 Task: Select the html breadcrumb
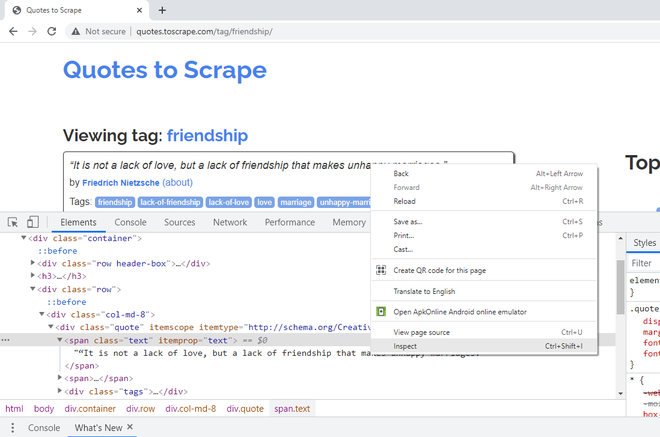pos(14,409)
